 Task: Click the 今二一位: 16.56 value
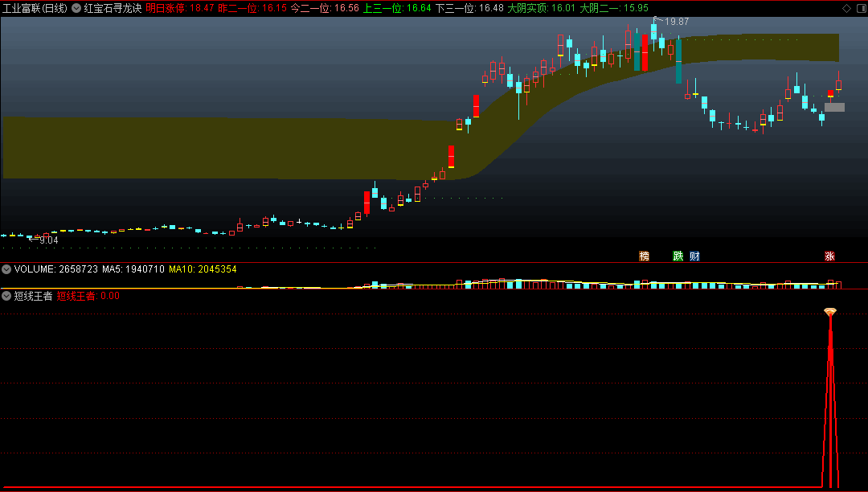tap(325, 8)
